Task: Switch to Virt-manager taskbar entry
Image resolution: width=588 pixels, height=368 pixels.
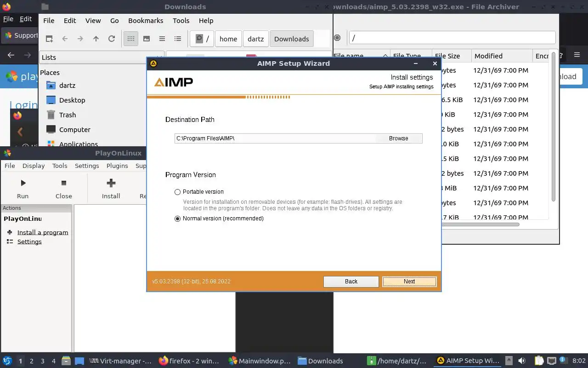Action: pos(120,361)
